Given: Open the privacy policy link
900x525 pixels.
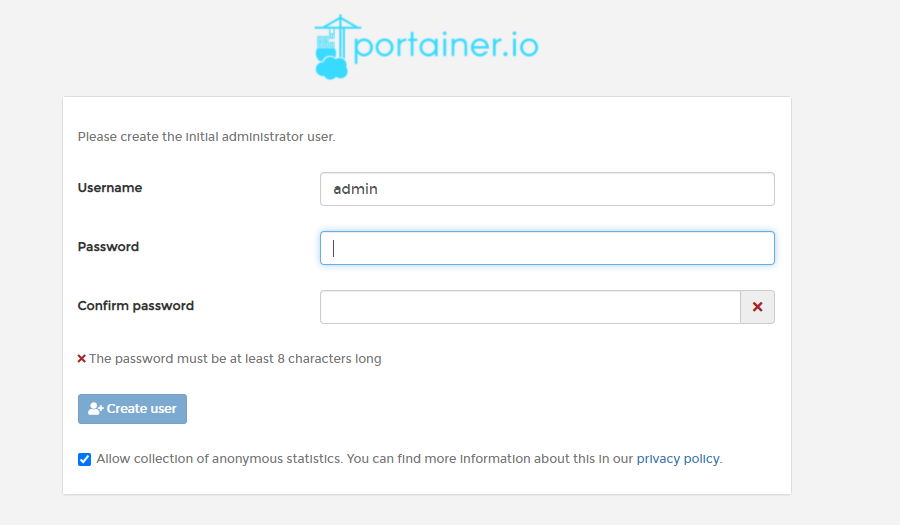Looking at the screenshot, I should click(678, 459).
